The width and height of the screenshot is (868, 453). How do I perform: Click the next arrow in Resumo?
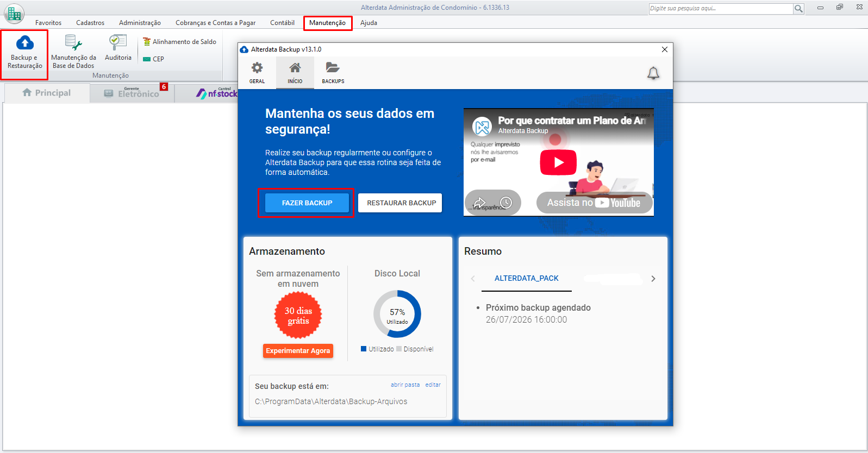653,279
